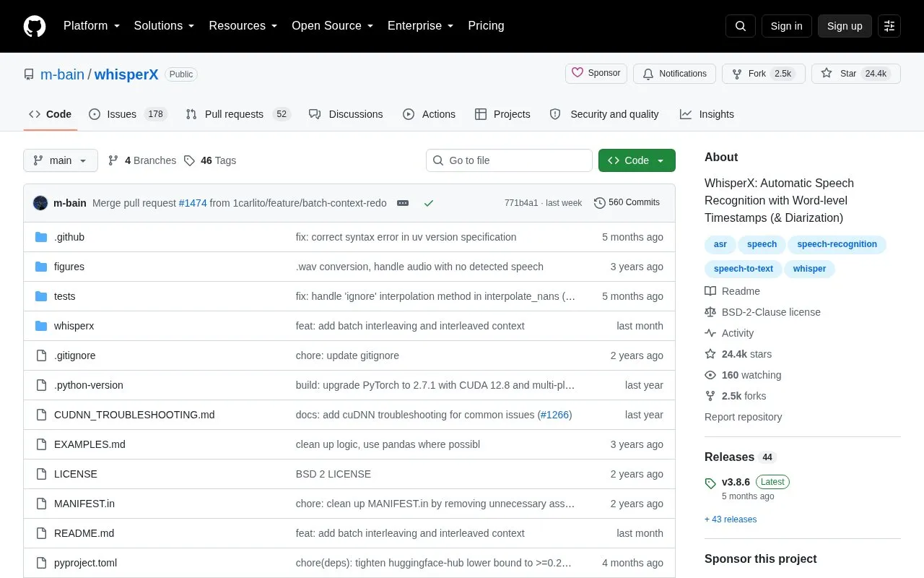Click the .gitignore file icon
Screen dimensions: 924x578
41,355
